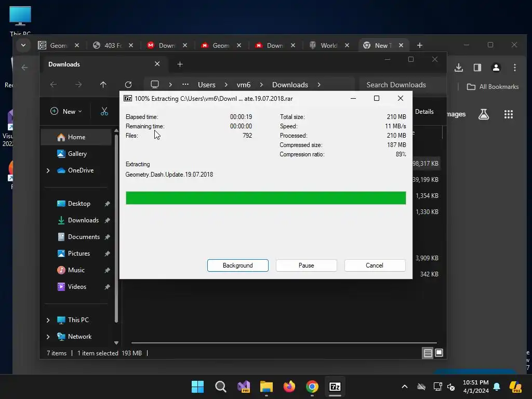Show hidden breadcrumb path with ellipsis
This screenshot has height=399, width=532.
click(x=185, y=85)
